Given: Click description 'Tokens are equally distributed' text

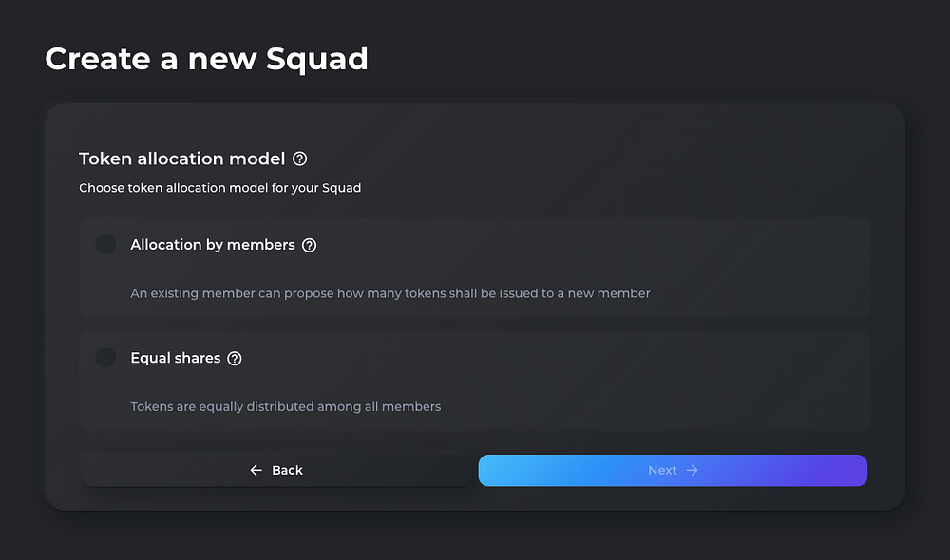Looking at the screenshot, I should pos(285,407).
